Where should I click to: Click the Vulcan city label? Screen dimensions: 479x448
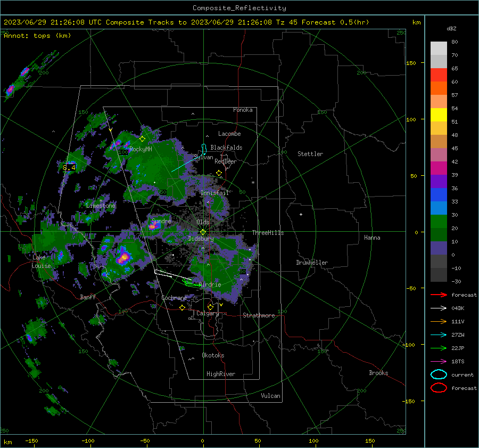click(x=271, y=396)
